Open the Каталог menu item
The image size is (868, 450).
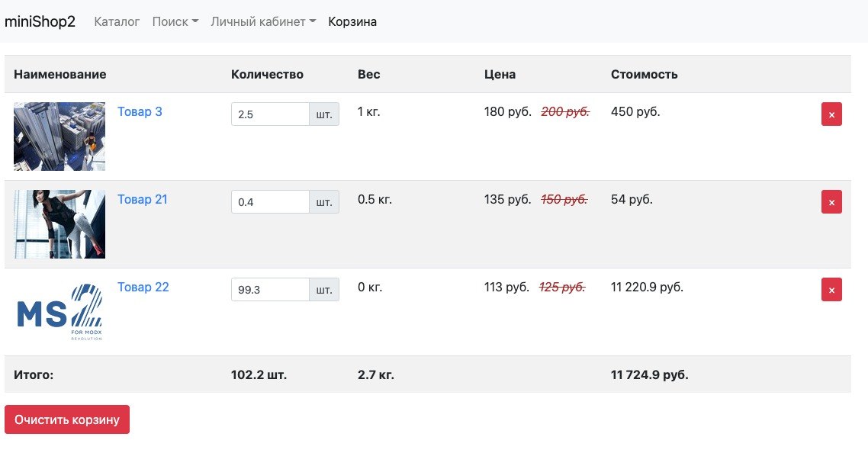pos(117,21)
